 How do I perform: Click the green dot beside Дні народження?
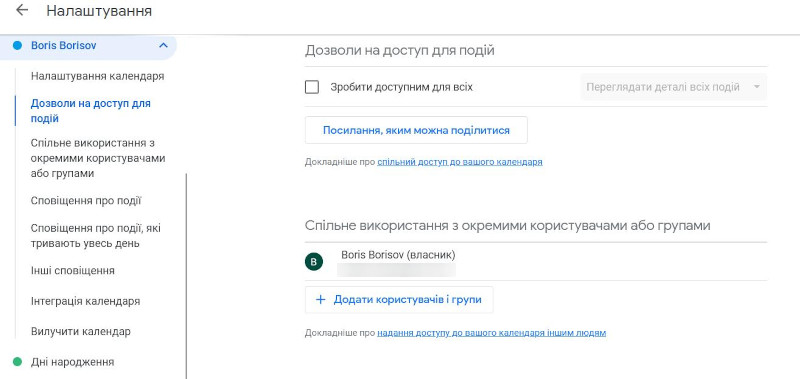17,362
